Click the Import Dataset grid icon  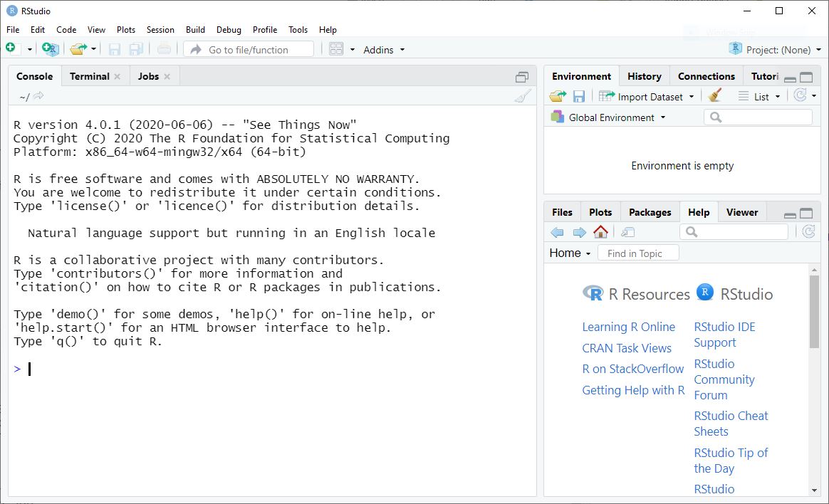(x=605, y=95)
